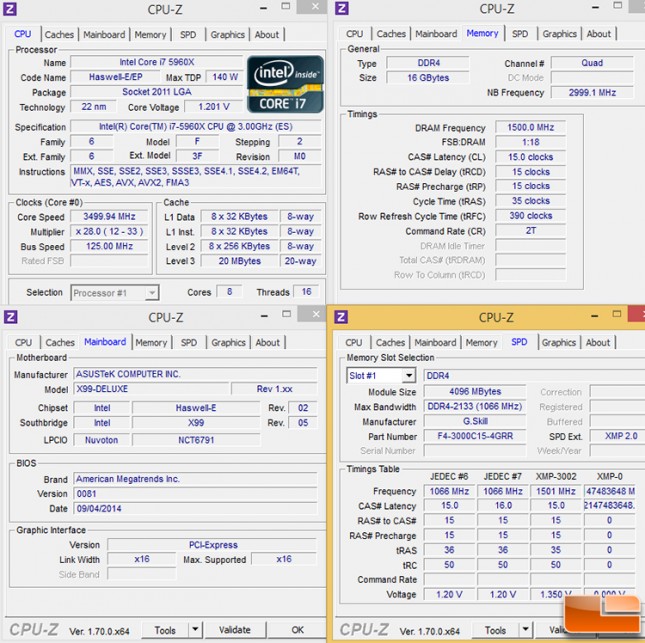Open Tools dropdown arrow in Mainboard window
The height and width of the screenshot is (643, 645).
[x=195, y=629]
